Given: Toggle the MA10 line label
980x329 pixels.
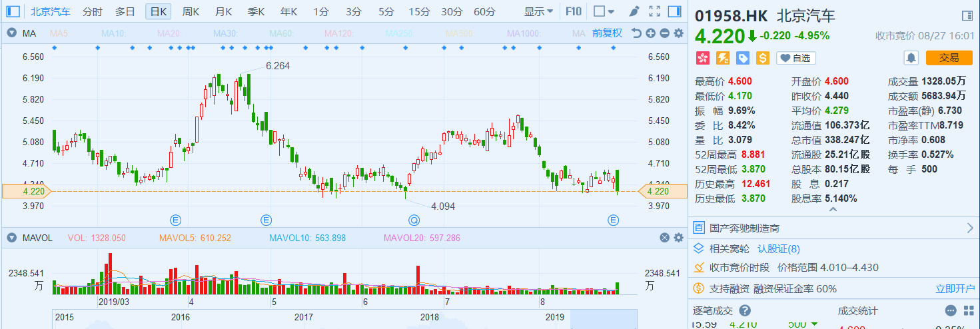Looking at the screenshot, I should (x=113, y=33).
